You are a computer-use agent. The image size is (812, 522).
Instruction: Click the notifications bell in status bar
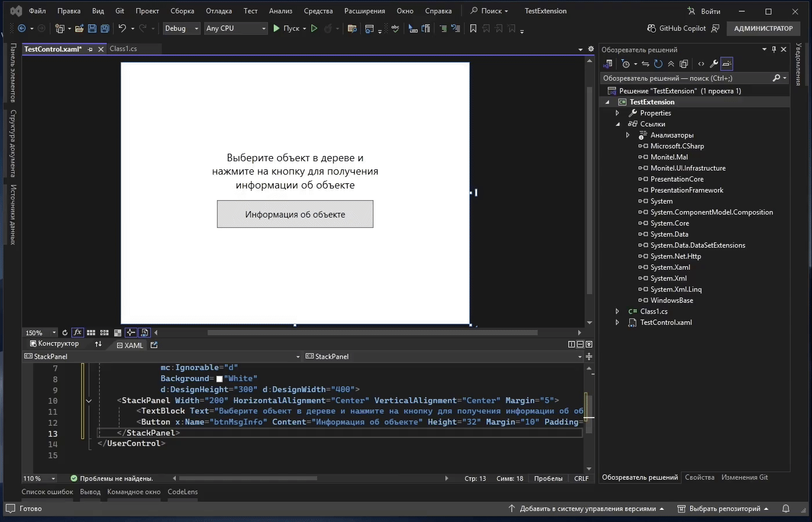[x=786, y=509]
